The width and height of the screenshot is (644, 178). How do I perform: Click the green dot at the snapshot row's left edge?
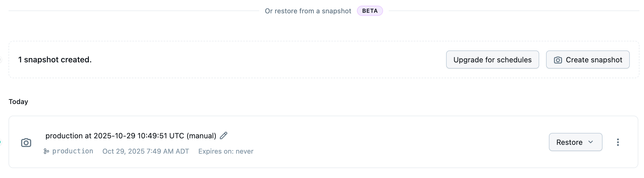click(0, 142)
